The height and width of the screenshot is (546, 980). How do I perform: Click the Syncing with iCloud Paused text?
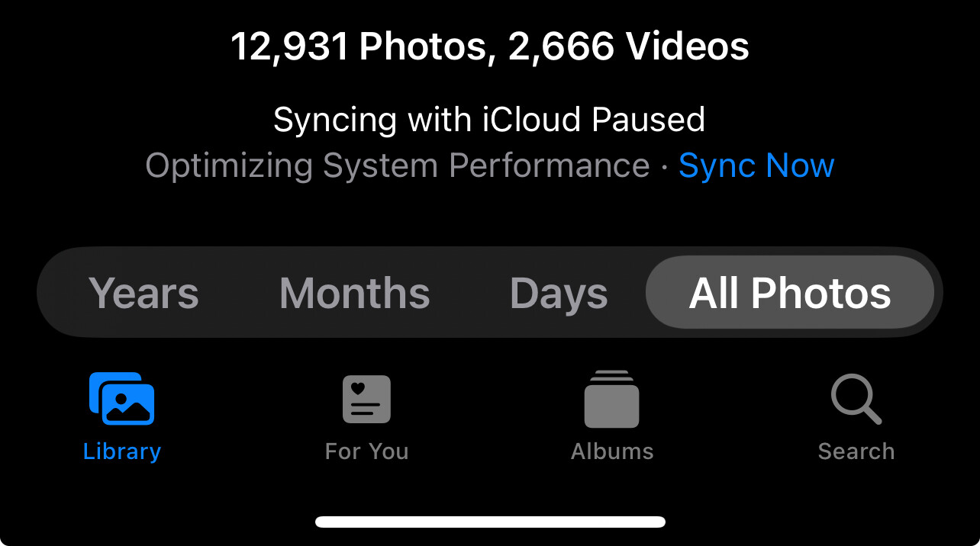tap(489, 119)
